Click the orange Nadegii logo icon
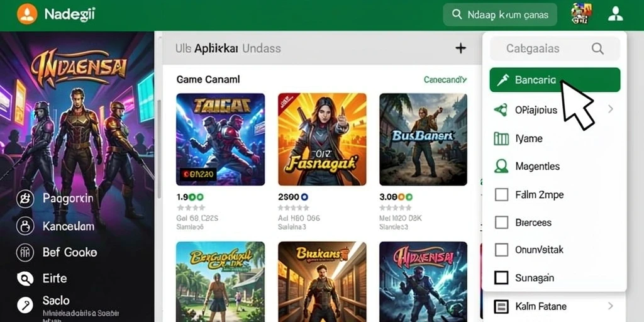Screen dimensions: 644x322 [x=27, y=14]
